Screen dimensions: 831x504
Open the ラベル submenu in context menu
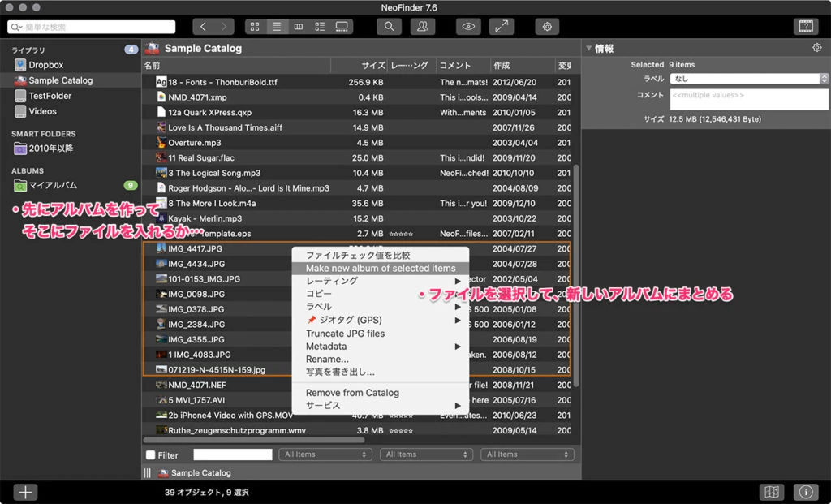coord(381,307)
